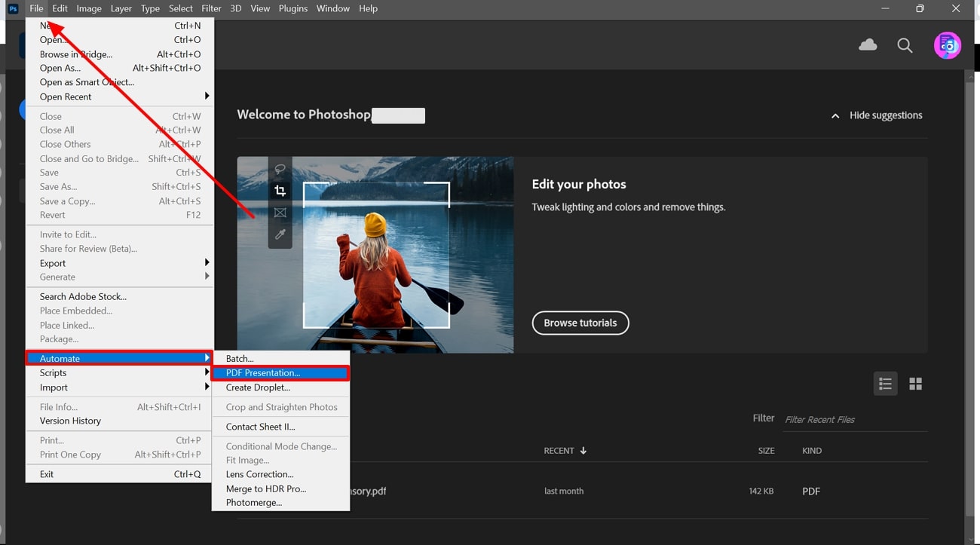Select Version History entry

point(119,421)
